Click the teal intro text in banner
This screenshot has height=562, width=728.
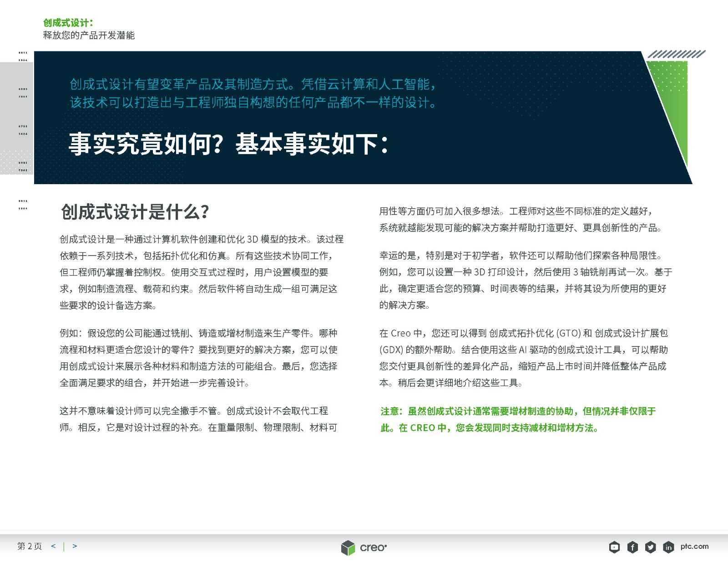(x=253, y=93)
